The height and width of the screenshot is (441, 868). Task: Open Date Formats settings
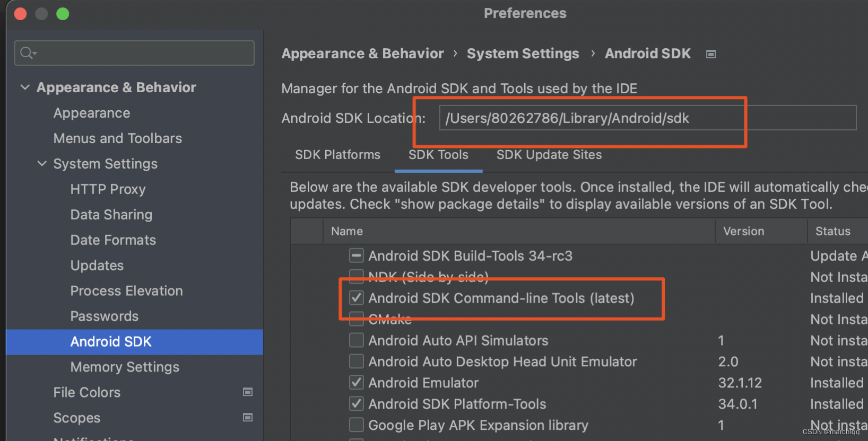tap(113, 240)
